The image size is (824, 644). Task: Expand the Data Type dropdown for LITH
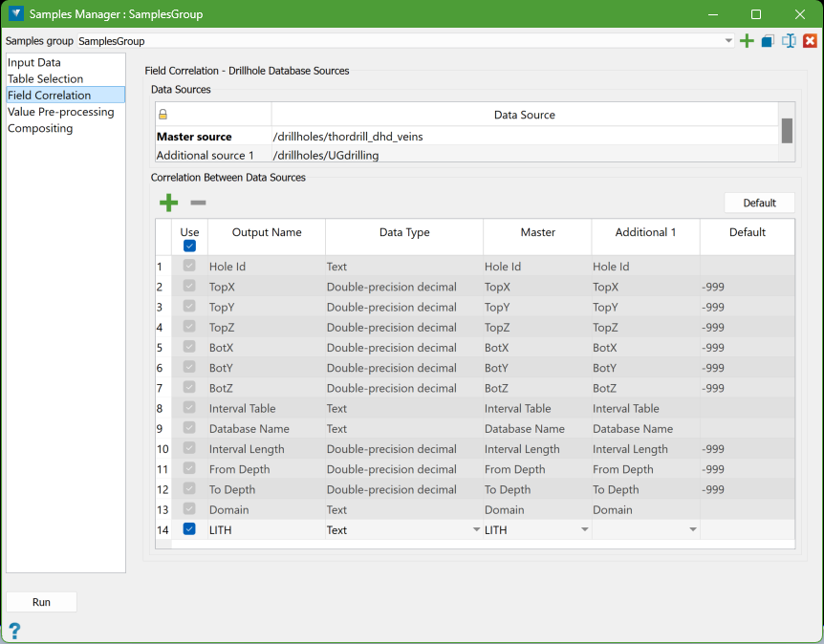[x=476, y=529]
